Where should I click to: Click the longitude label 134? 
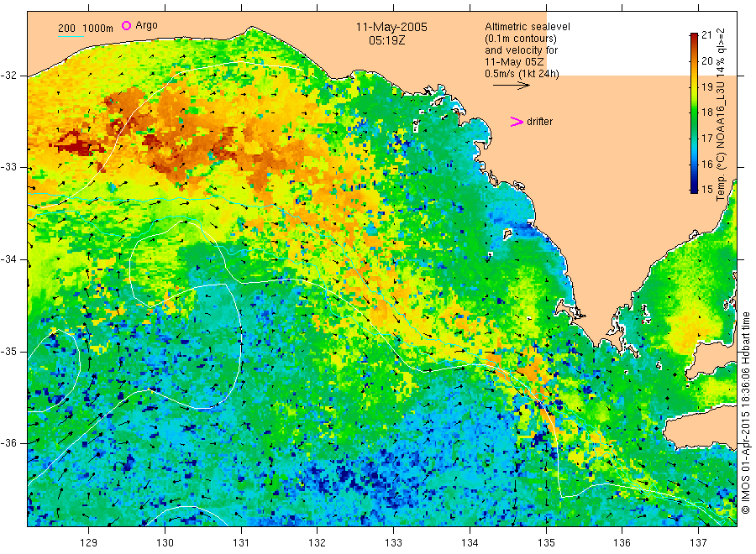click(x=470, y=543)
